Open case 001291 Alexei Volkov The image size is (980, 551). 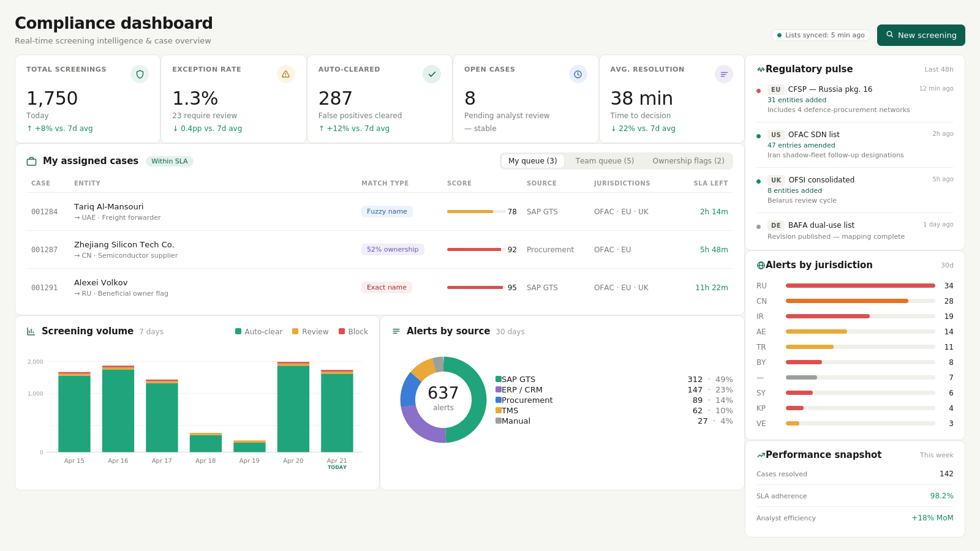pyautogui.click(x=380, y=288)
